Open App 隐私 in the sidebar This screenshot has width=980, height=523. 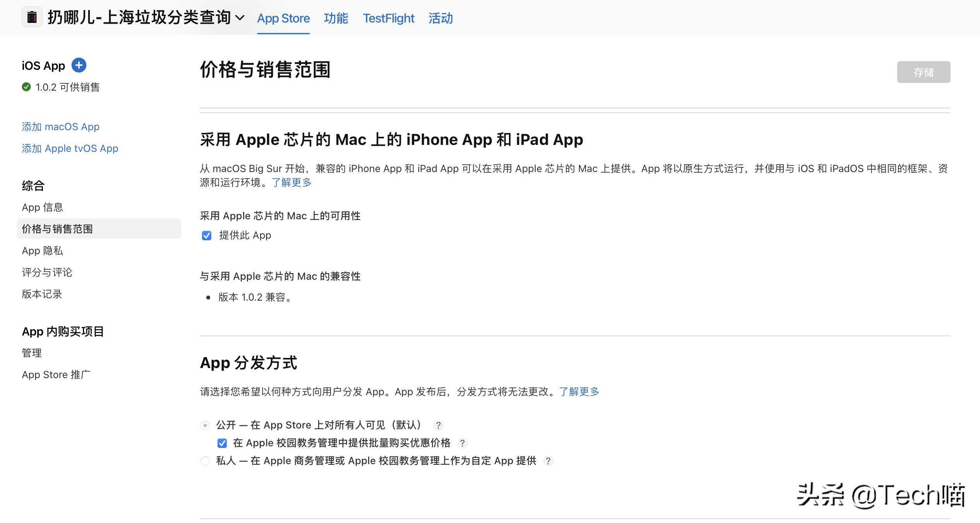point(43,251)
